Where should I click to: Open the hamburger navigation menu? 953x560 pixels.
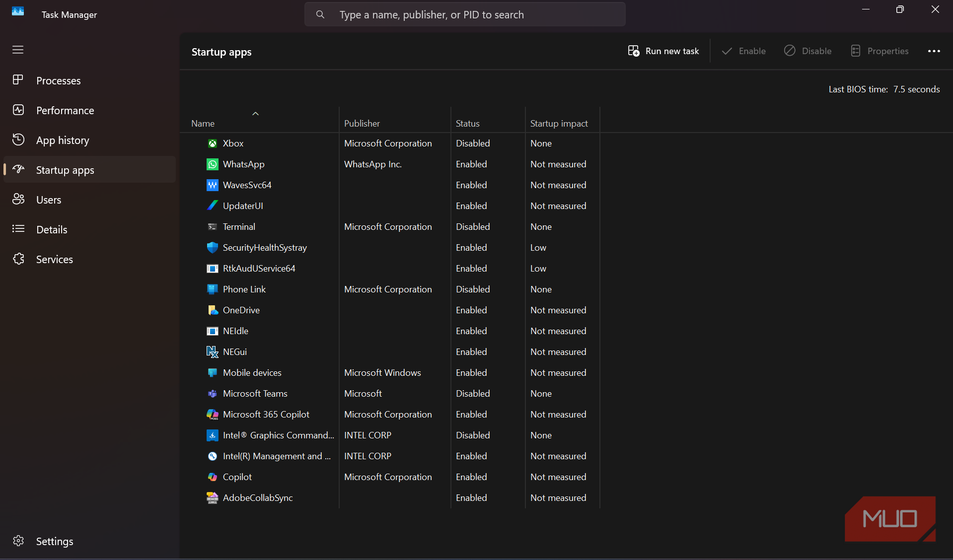click(18, 50)
